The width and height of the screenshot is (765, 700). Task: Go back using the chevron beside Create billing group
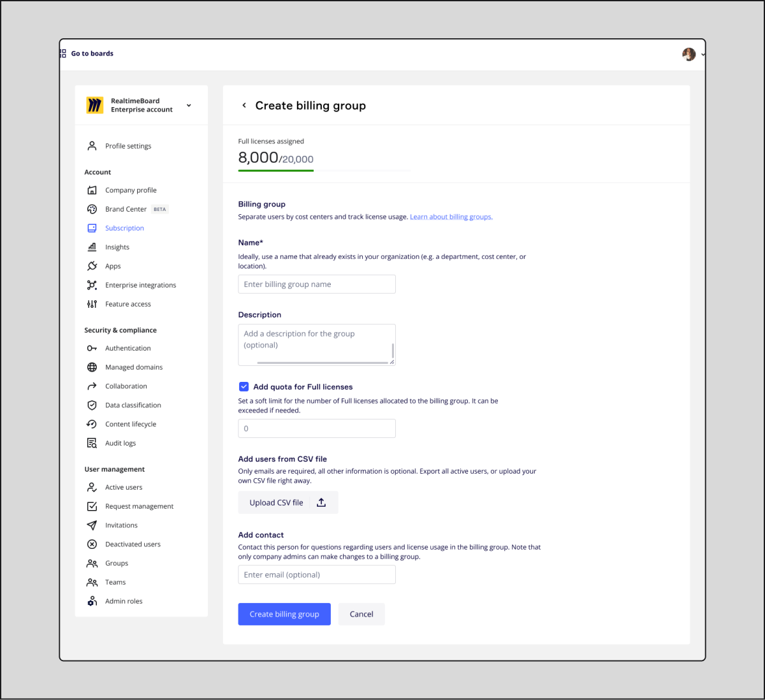click(244, 106)
